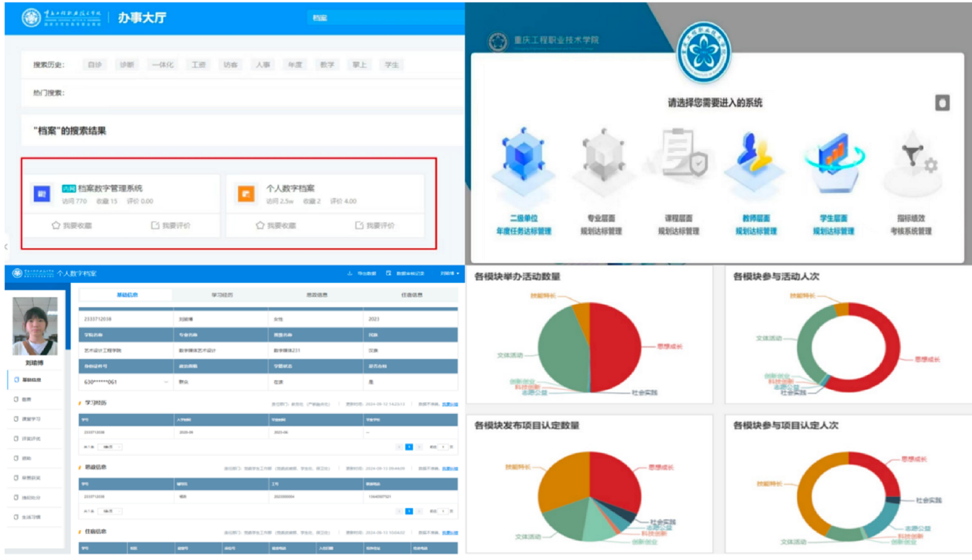
Task: Click the 档案数字管理系统 blue app icon
Action: pos(42,194)
